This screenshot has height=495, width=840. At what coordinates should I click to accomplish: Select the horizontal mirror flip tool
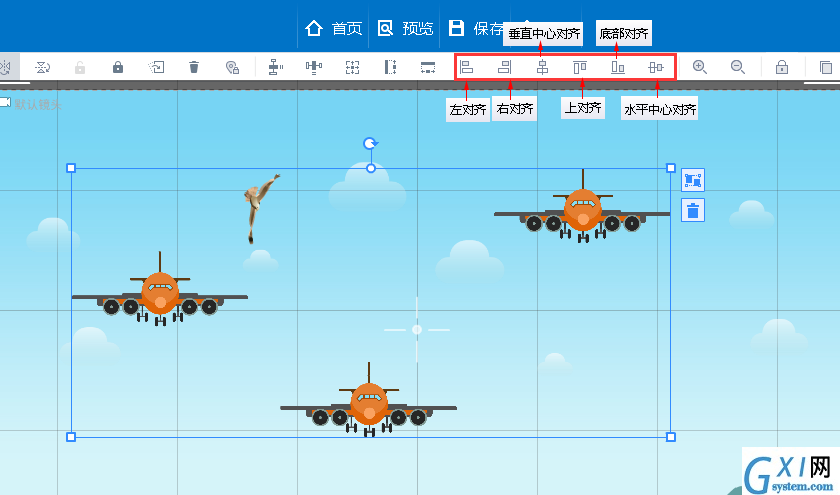5,67
